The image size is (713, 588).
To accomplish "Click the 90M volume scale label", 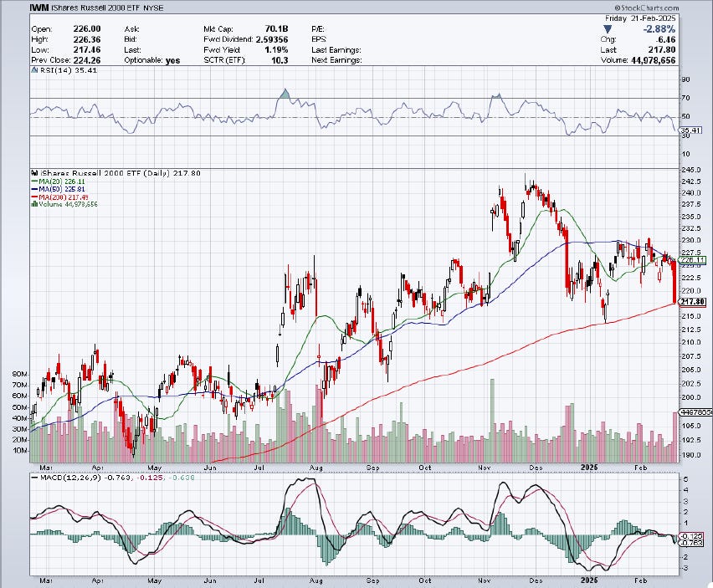I will (19, 374).
